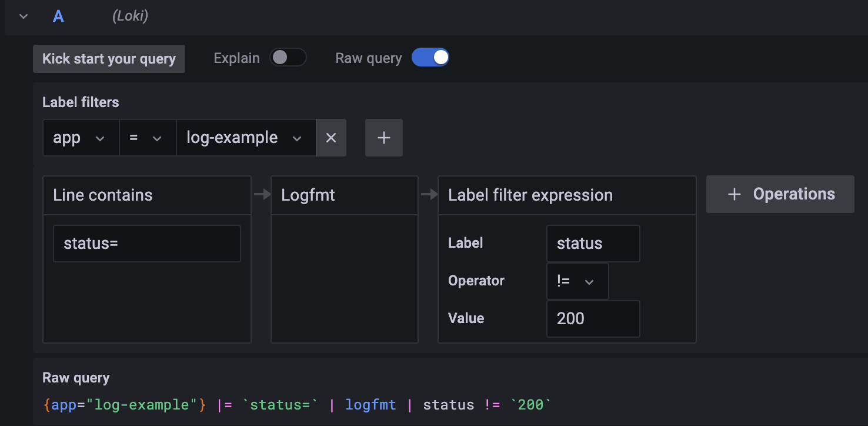The width and height of the screenshot is (868, 426).
Task: Disable the Raw query toggle
Action: 430,58
